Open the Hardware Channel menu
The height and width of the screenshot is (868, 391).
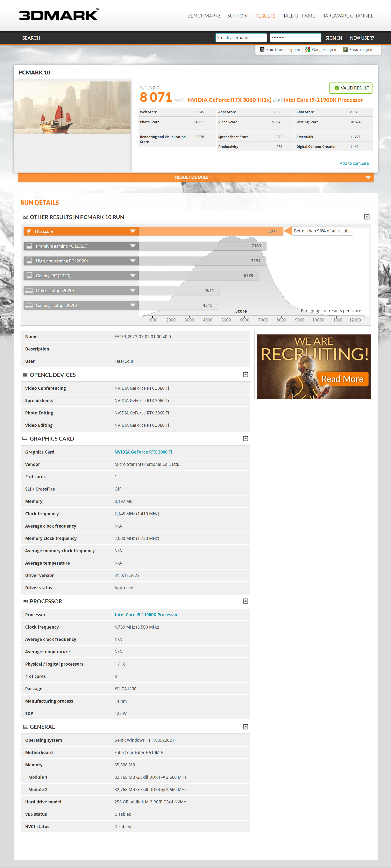click(347, 16)
